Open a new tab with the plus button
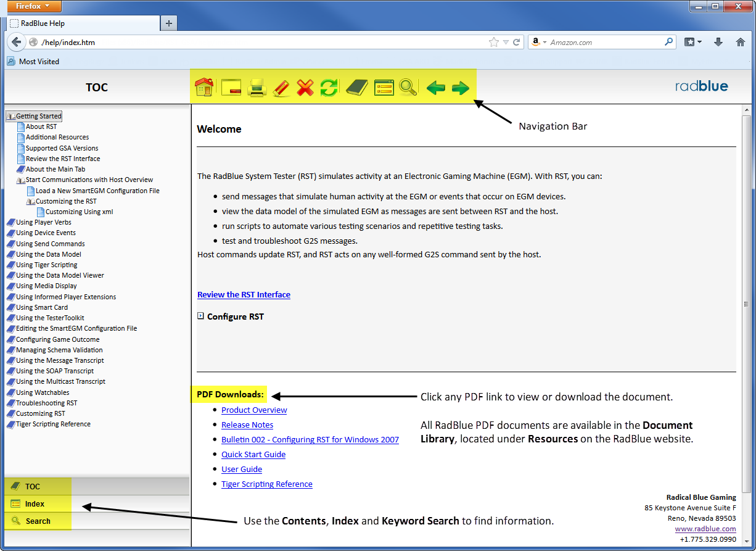 tap(169, 23)
